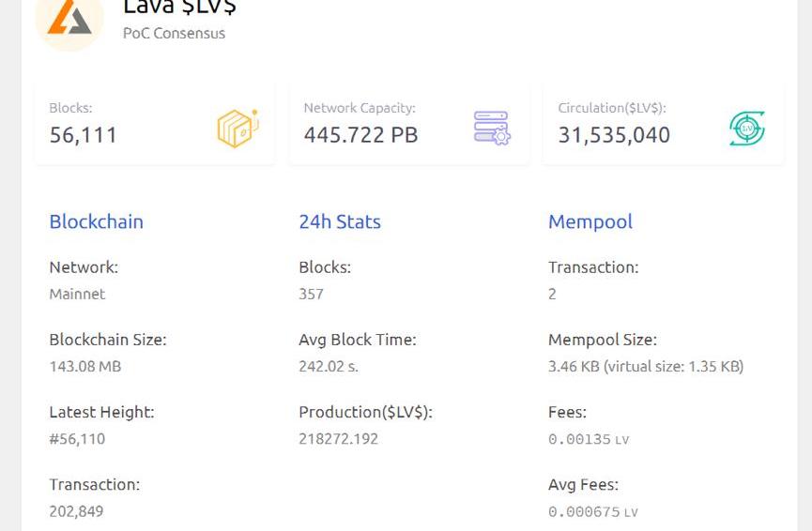Select fees value 0.00135 LV
The width and height of the screenshot is (812, 531).
pyautogui.click(x=589, y=439)
